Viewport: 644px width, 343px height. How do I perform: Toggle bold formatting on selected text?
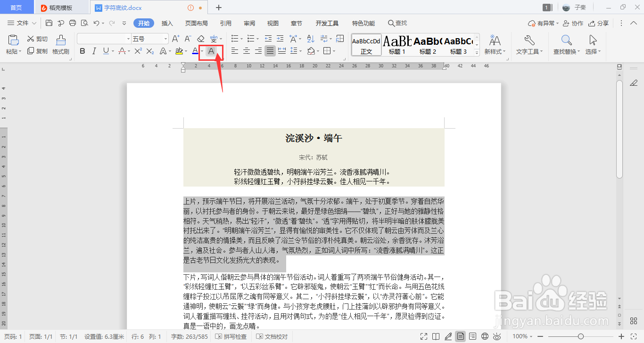[x=83, y=51]
